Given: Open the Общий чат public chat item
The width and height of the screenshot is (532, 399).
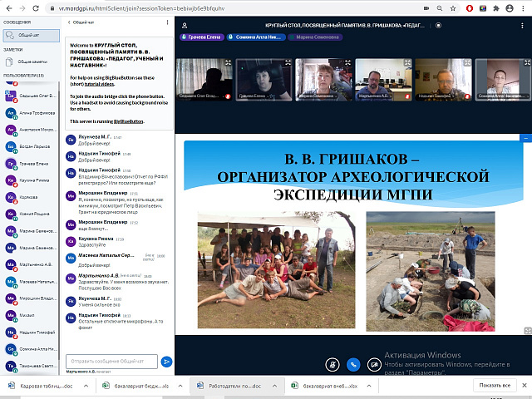Looking at the screenshot, I should pyautogui.click(x=32, y=35).
